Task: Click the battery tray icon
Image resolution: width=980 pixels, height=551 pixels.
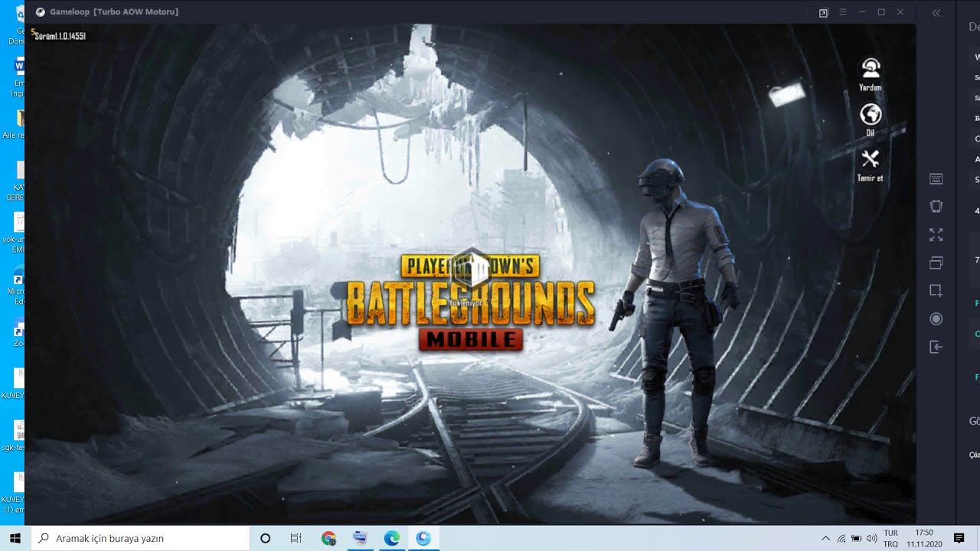Action: [x=857, y=538]
